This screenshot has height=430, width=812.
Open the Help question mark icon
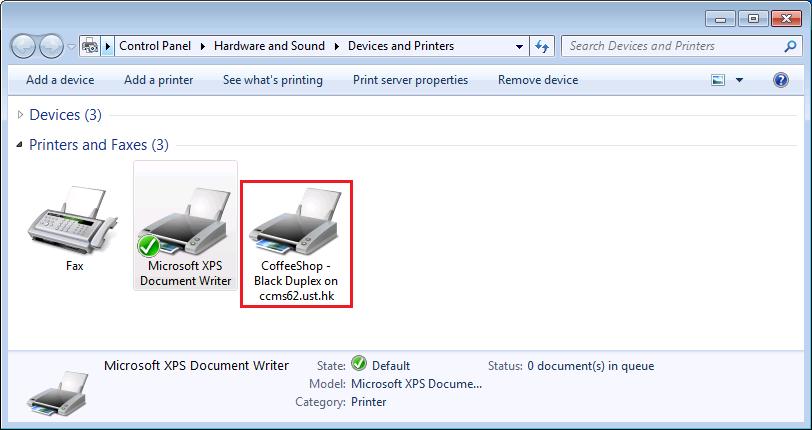pos(781,80)
